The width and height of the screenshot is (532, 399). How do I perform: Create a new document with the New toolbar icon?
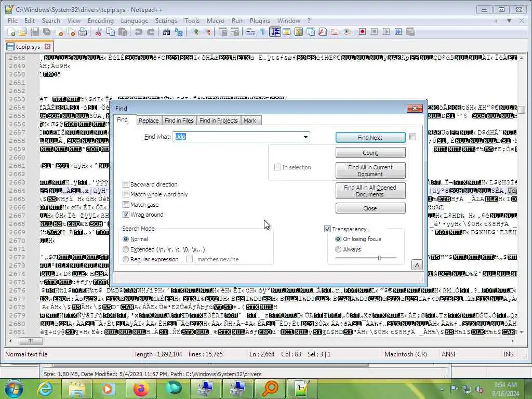click(11, 32)
